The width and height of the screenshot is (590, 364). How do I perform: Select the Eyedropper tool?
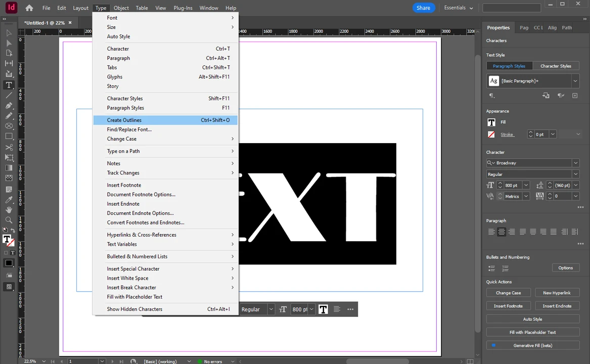point(9,200)
